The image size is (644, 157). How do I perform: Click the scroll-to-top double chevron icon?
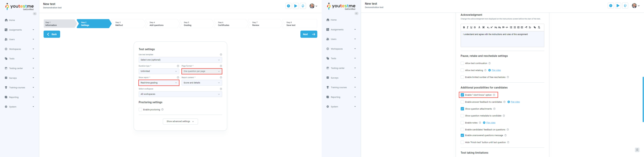click(x=637, y=150)
